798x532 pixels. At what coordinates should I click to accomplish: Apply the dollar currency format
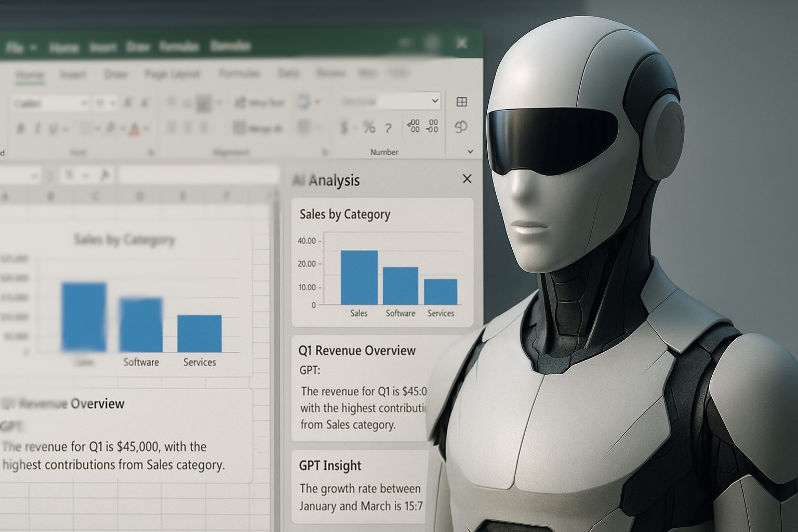click(344, 127)
